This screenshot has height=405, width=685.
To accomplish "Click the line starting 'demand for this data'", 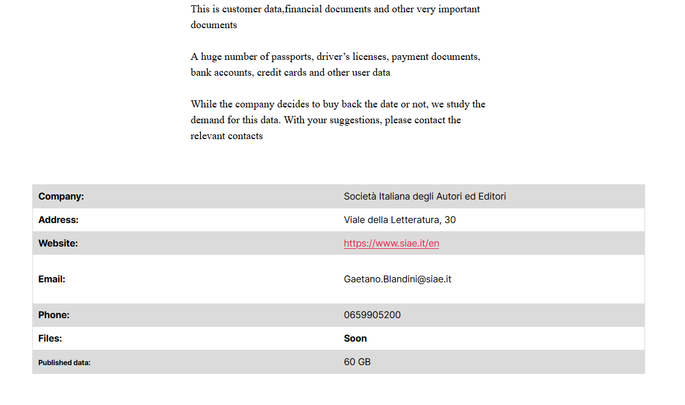I will pos(326,120).
